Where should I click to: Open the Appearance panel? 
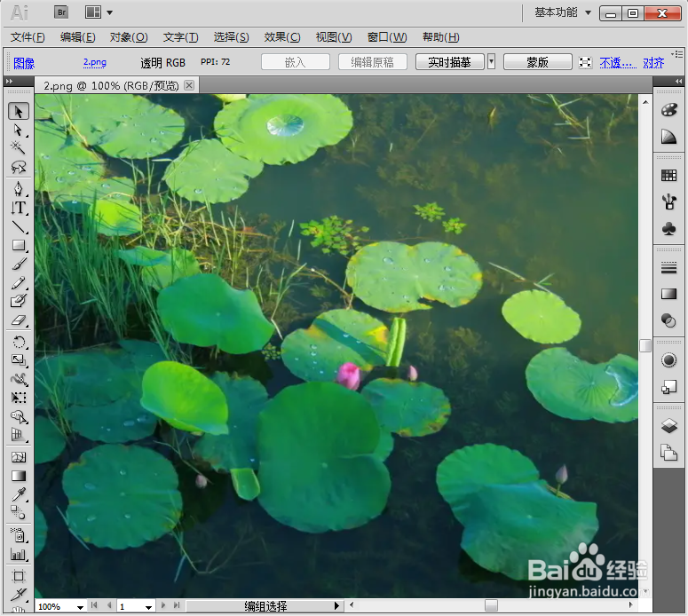pos(668,360)
